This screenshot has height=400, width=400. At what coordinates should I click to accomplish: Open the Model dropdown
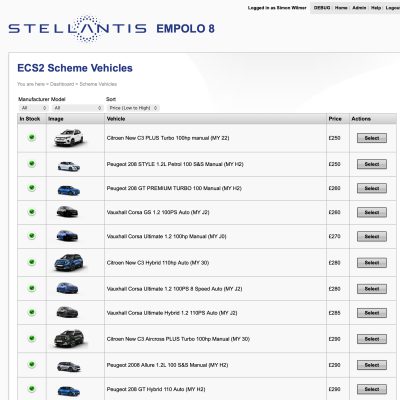pyautogui.click(x=78, y=108)
